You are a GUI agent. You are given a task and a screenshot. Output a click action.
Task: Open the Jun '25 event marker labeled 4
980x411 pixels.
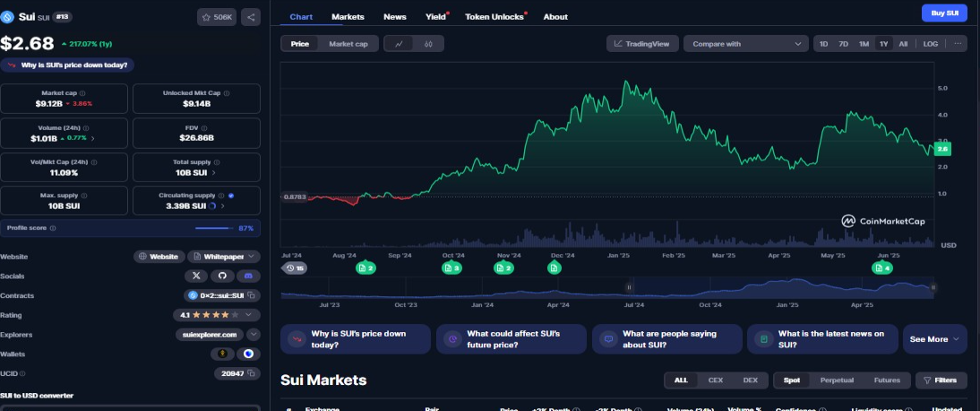(881, 269)
